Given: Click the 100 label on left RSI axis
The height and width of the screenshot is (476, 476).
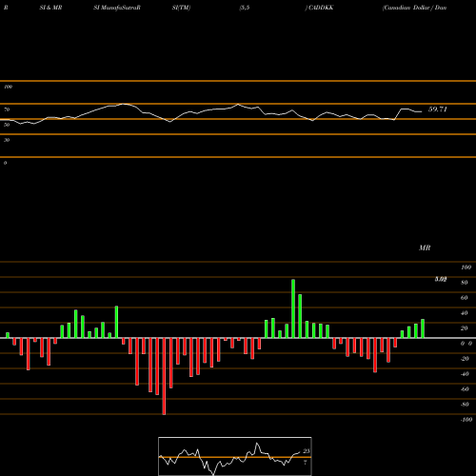Looking at the screenshot, I should pyautogui.click(x=8, y=87).
